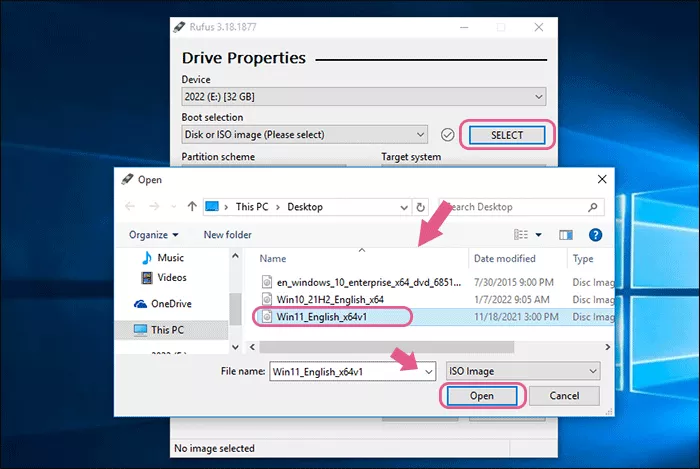The height and width of the screenshot is (469, 700).
Task: Sort files by Name column
Action: pos(273,258)
